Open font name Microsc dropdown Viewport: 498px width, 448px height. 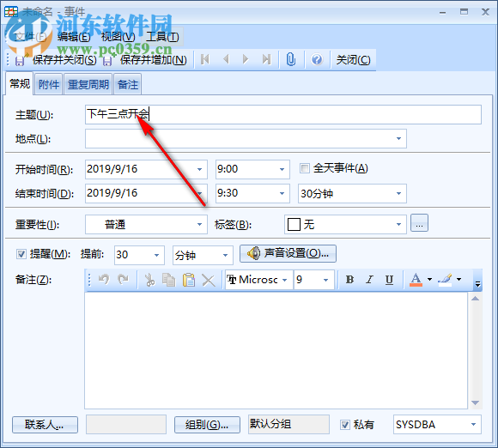(x=285, y=280)
